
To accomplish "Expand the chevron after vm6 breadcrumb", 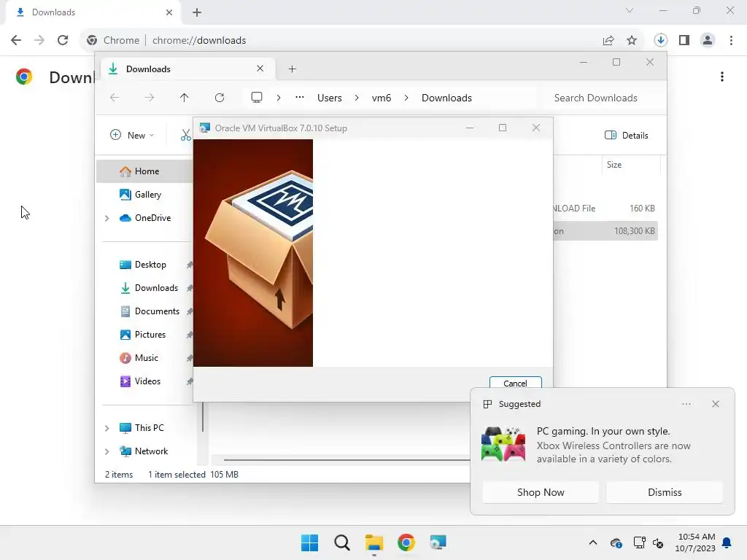I will (406, 98).
